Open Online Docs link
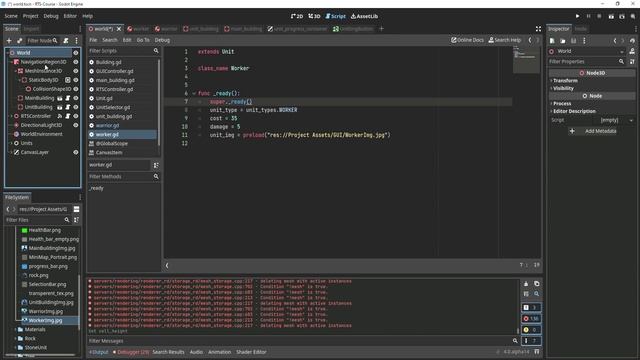 467,40
